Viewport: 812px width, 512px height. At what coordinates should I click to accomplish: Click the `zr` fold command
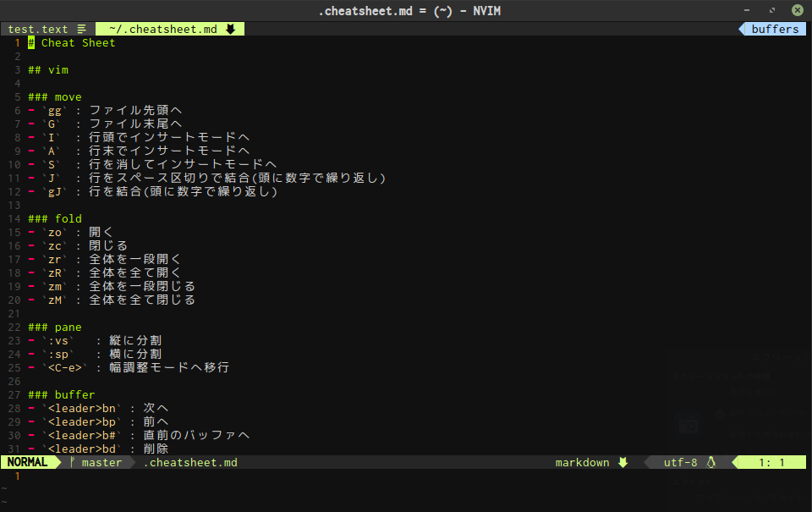pyautogui.click(x=55, y=259)
